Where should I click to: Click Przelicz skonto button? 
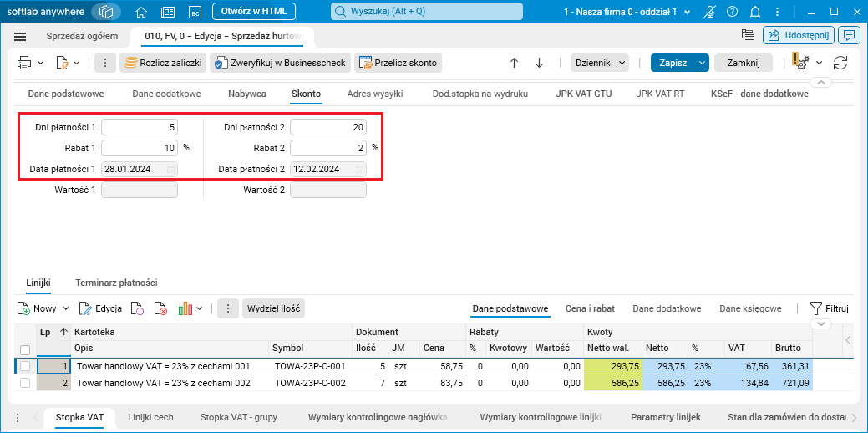point(398,64)
